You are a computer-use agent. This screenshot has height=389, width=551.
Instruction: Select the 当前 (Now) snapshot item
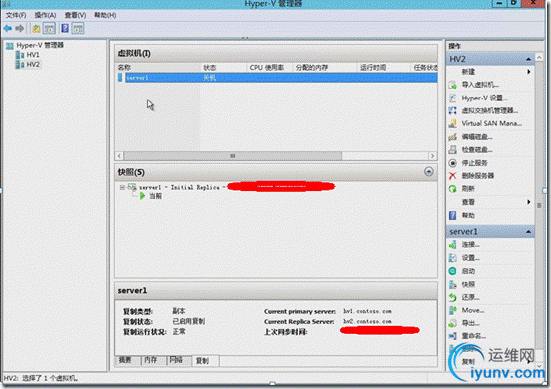pos(155,196)
